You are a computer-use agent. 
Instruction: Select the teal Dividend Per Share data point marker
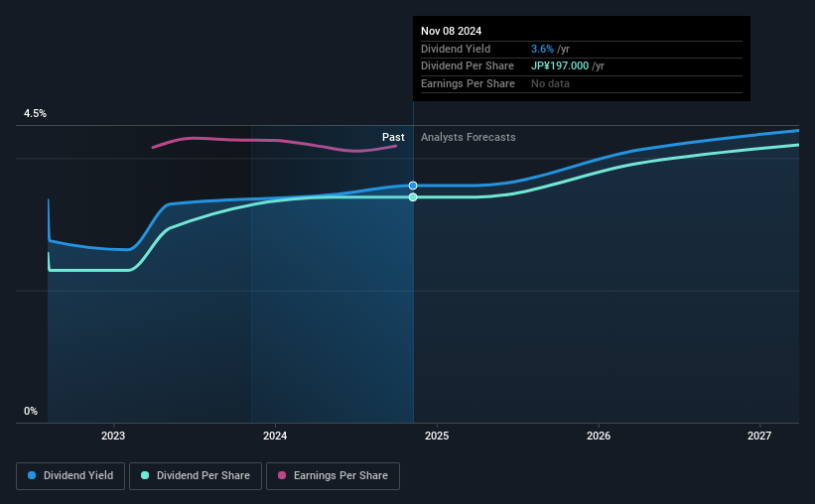point(413,196)
